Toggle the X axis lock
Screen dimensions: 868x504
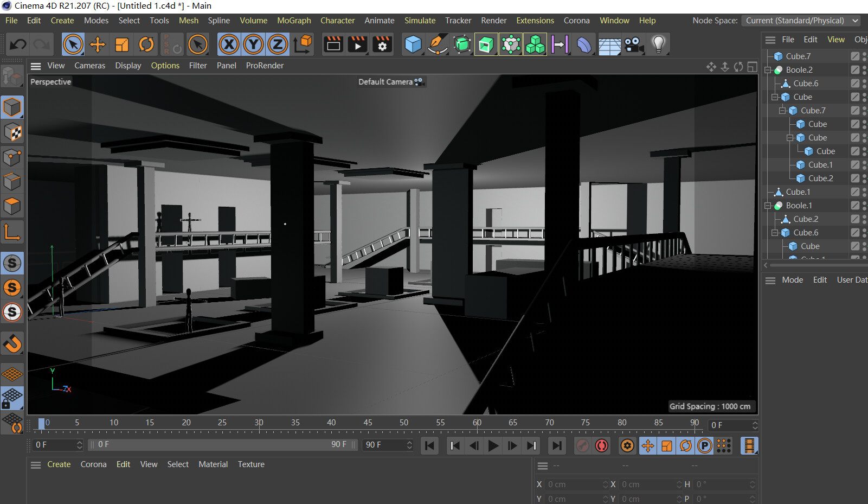pos(229,44)
